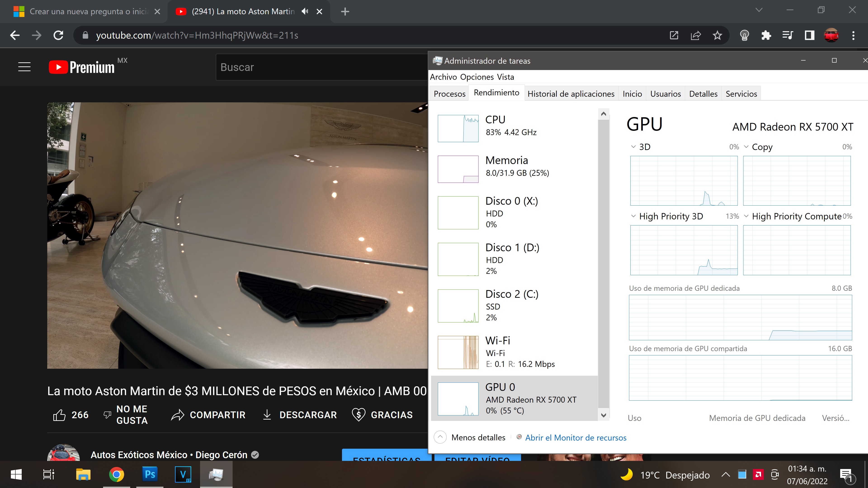Open YouTube hamburger guide menu
This screenshot has width=868, height=488.
[24, 67]
